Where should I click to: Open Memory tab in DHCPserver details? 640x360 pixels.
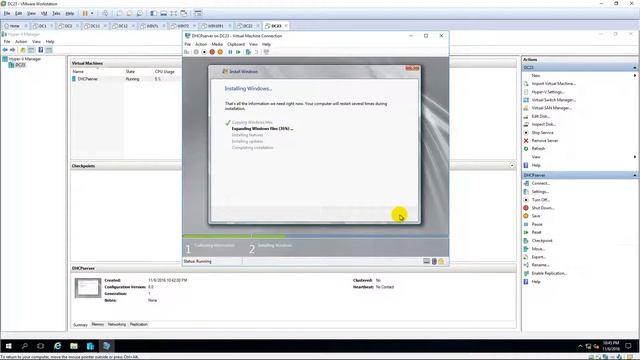tap(98, 324)
